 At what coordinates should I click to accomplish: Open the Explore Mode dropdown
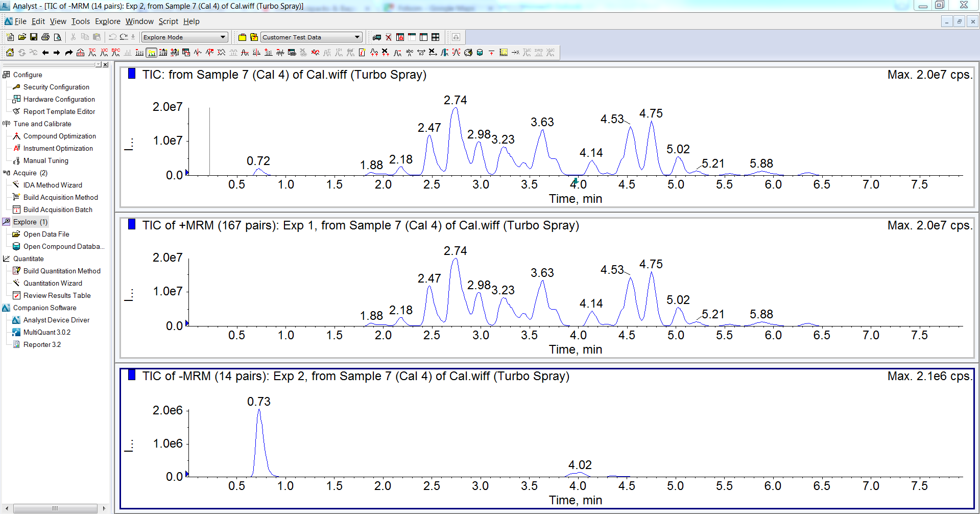click(185, 37)
